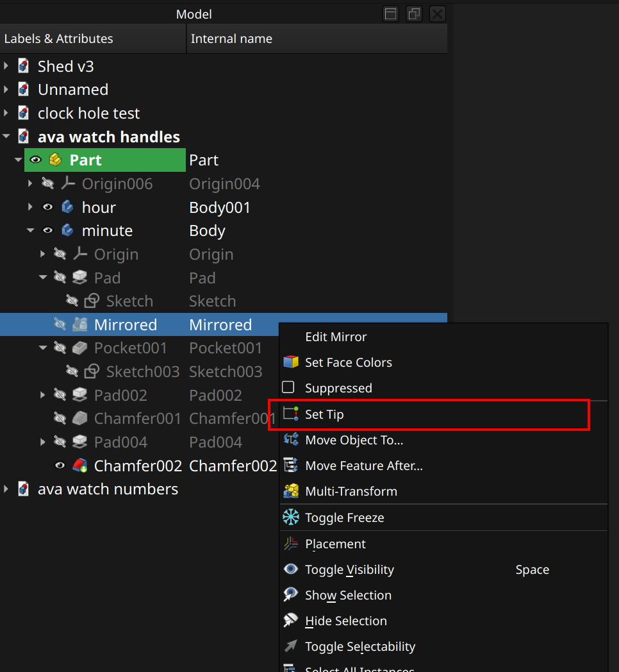619x672 pixels.
Task: Choose Show Selection from context menu
Action: click(x=444, y=595)
